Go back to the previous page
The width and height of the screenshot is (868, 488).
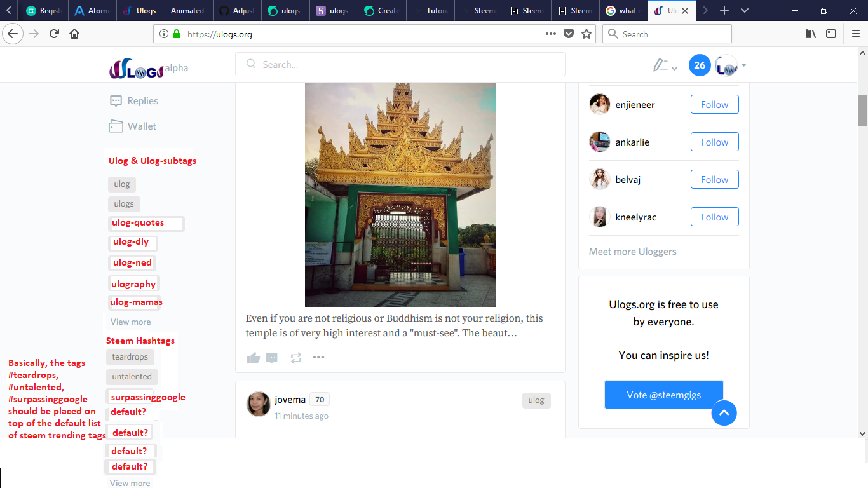13,34
